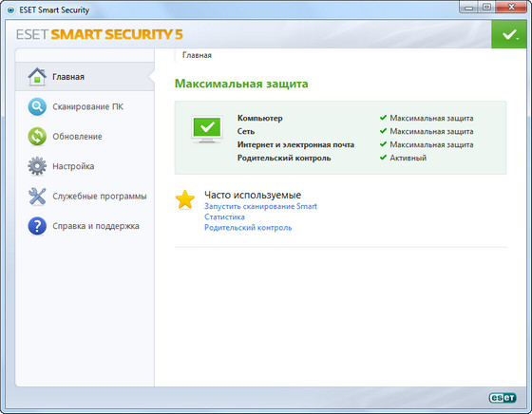Click the ESET logo at bottom right
The image size is (532, 414).
tap(503, 398)
